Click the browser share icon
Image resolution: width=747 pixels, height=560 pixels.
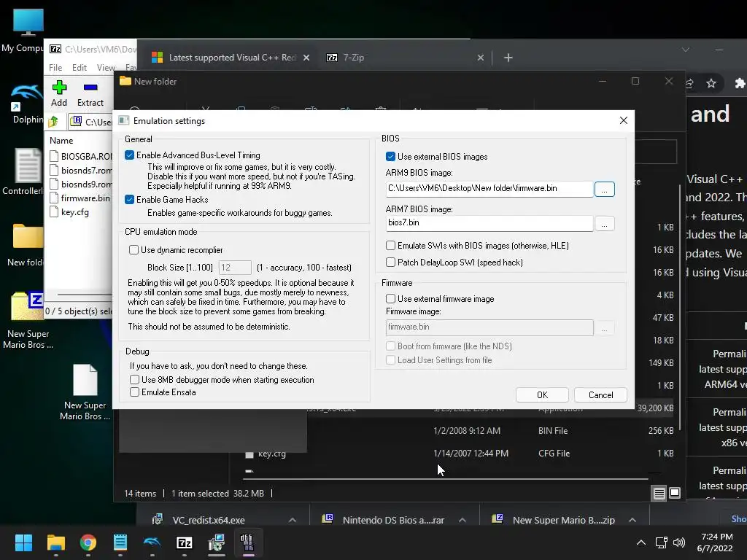click(689, 84)
